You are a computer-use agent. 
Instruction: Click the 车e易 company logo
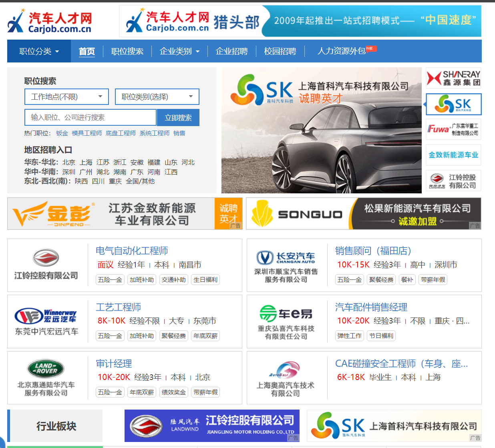[x=286, y=313]
